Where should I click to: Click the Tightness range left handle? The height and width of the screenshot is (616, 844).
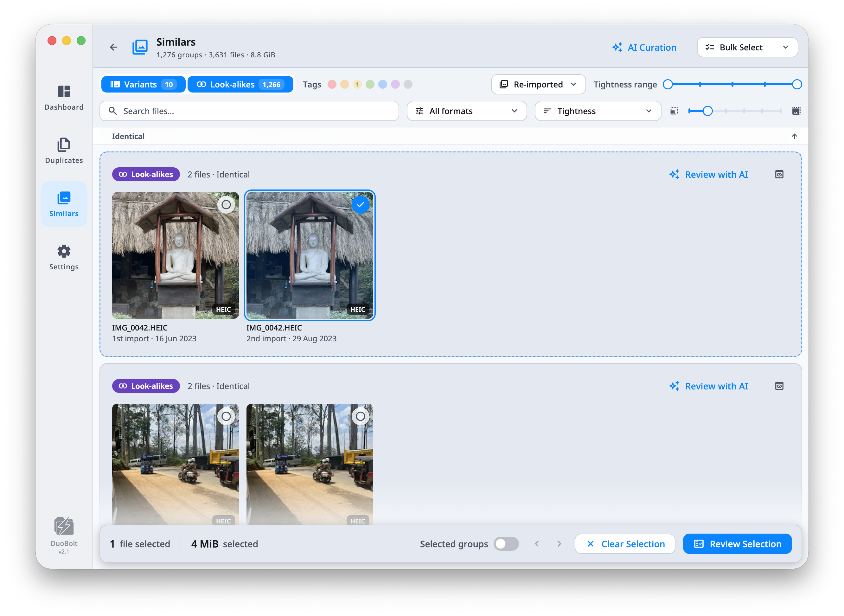pyautogui.click(x=668, y=84)
